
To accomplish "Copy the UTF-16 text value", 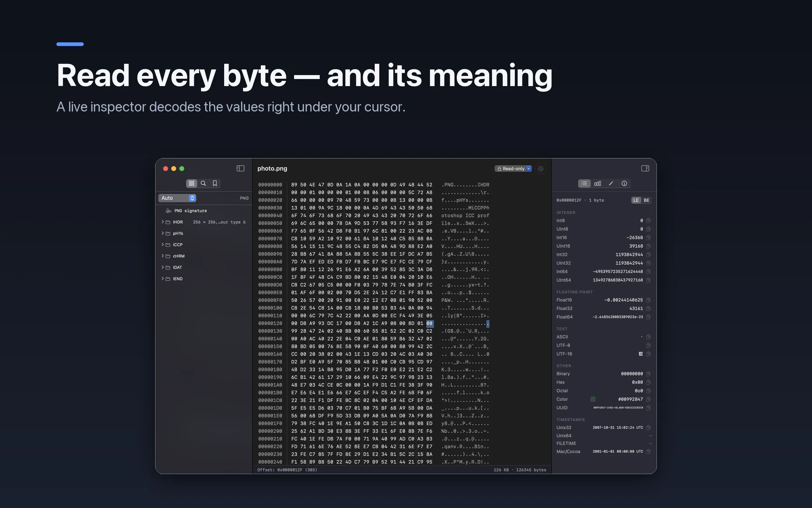I will pos(648,354).
